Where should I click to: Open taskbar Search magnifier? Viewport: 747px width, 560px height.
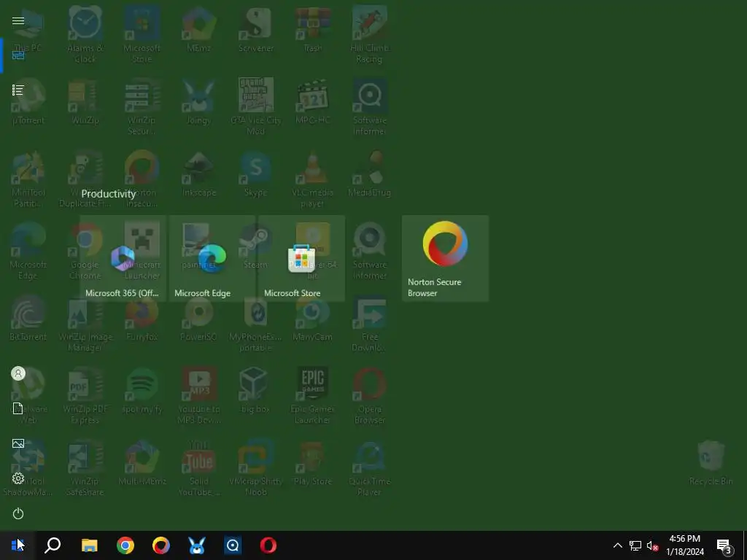pyautogui.click(x=53, y=545)
